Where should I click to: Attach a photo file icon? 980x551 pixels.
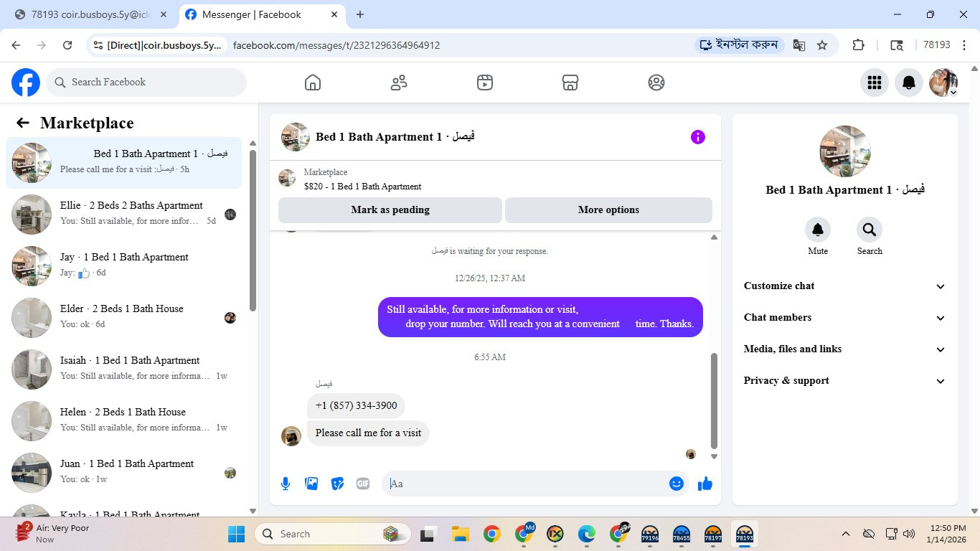tap(311, 484)
